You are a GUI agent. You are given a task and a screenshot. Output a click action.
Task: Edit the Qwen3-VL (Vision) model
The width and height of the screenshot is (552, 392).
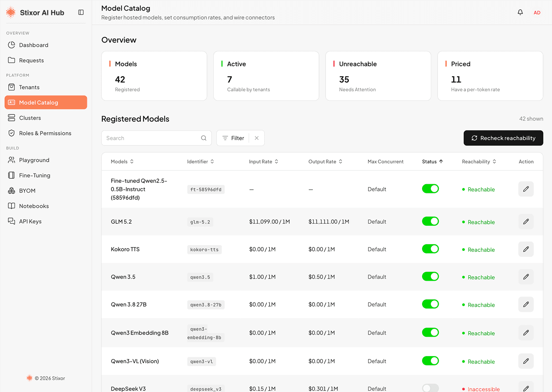click(x=526, y=361)
